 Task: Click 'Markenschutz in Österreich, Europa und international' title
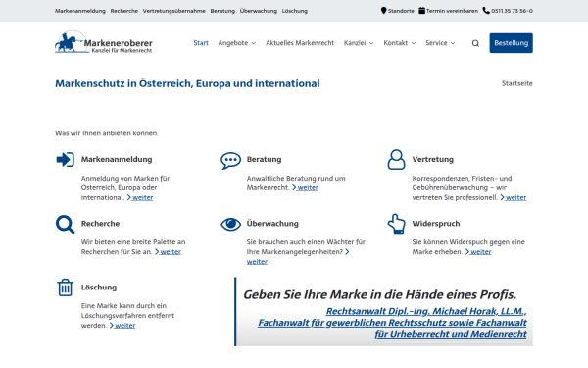(x=187, y=83)
